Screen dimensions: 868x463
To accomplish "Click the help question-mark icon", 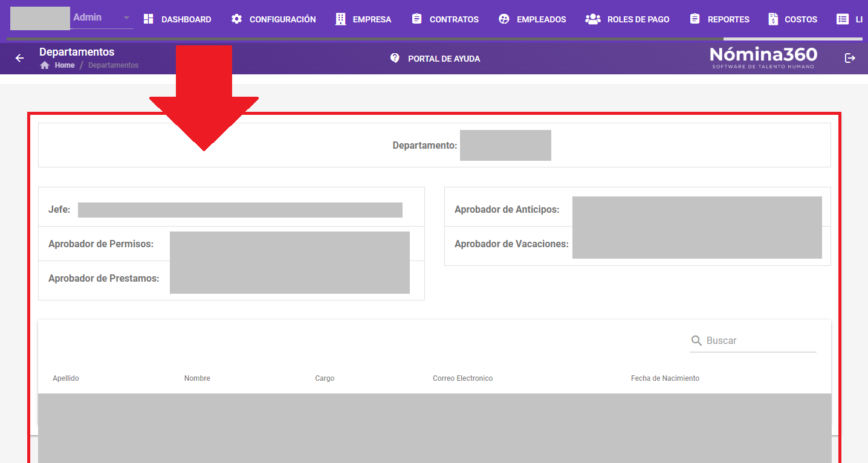I will [x=395, y=58].
